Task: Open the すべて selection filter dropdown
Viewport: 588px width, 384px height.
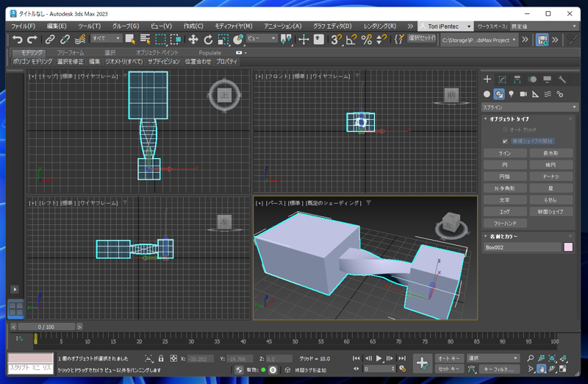Action: tap(106, 38)
